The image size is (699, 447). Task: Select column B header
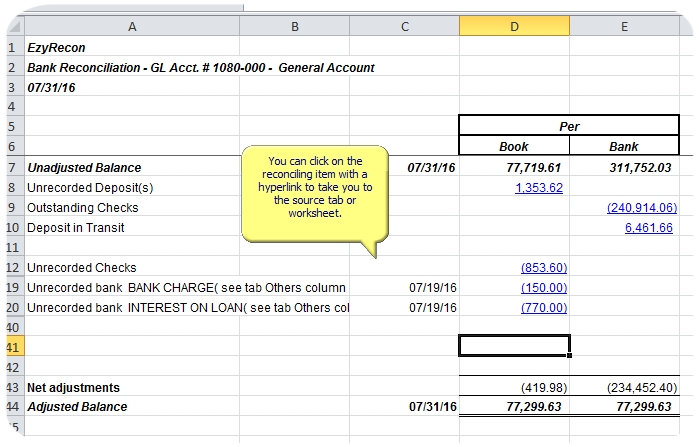[295, 27]
